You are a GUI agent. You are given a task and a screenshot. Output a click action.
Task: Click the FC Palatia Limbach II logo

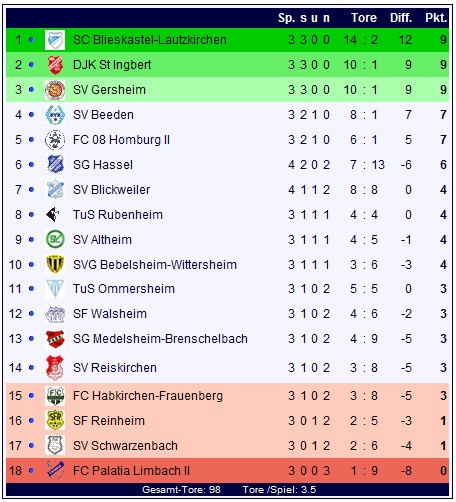tap(55, 470)
